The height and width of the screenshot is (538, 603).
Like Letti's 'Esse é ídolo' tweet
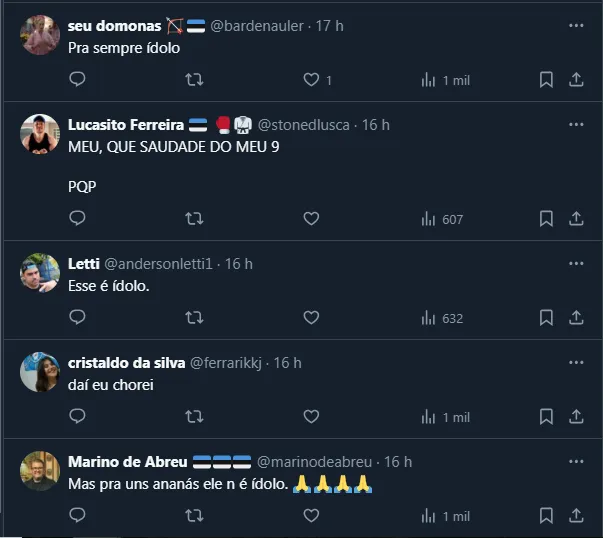(311, 318)
